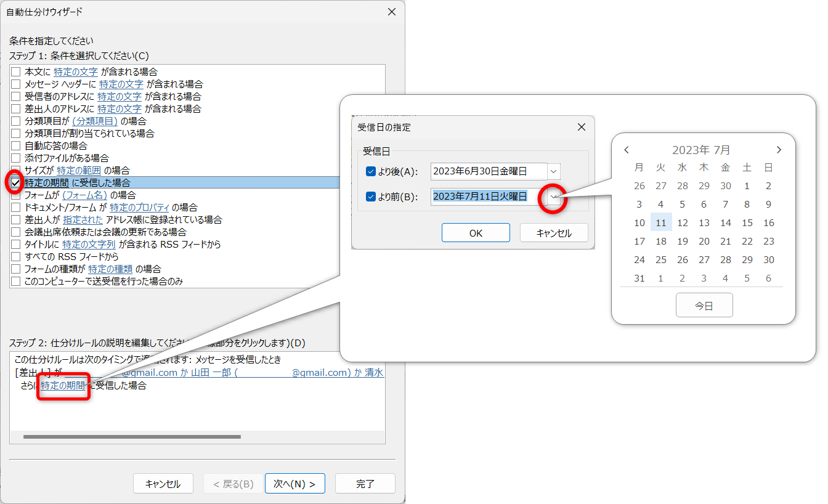Open the より後(A) date dropdown

point(553,171)
